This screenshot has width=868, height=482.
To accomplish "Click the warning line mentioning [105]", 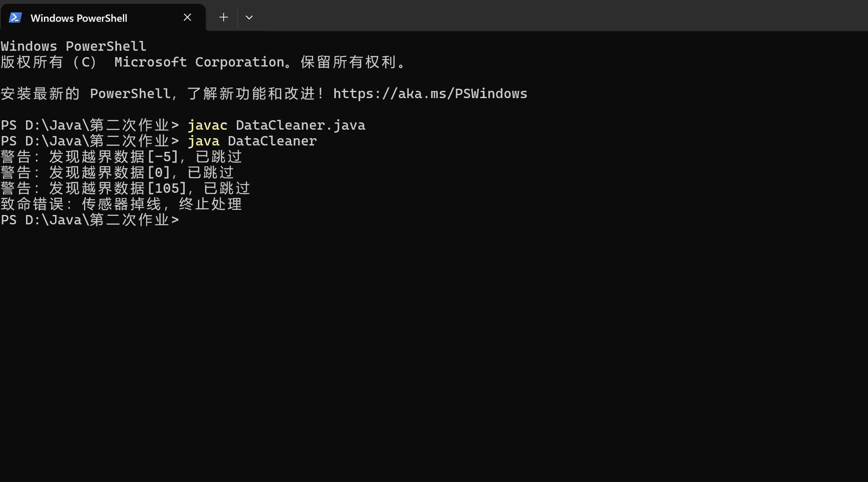I will (x=125, y=189).
